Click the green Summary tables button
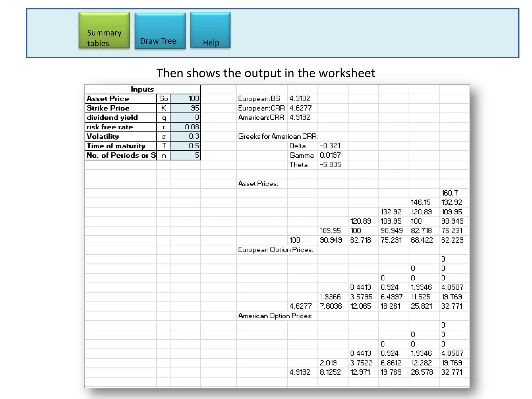The image size is (532, 399). tap(104, 30)
